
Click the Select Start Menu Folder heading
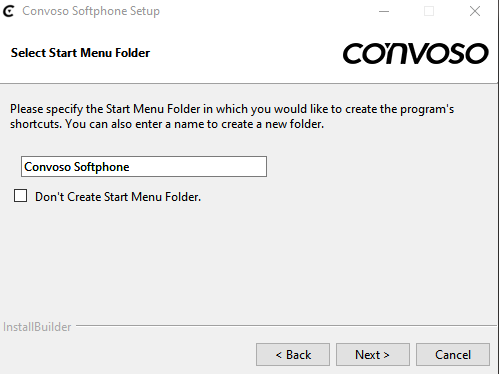pos(80,53)
